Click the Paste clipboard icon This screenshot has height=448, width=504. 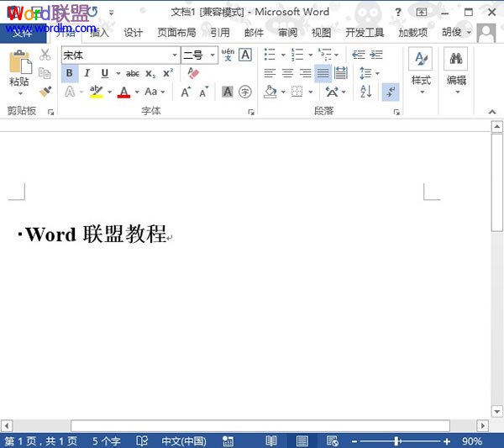19,61
